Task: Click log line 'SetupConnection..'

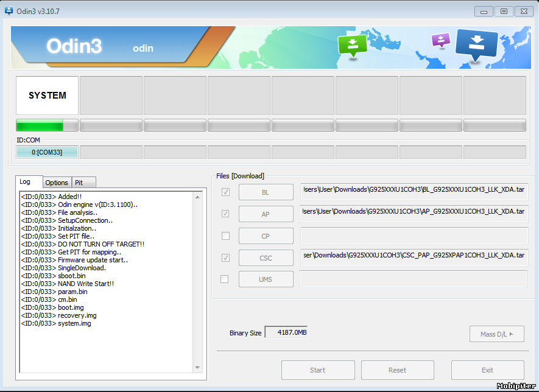Action: point(66,220)
